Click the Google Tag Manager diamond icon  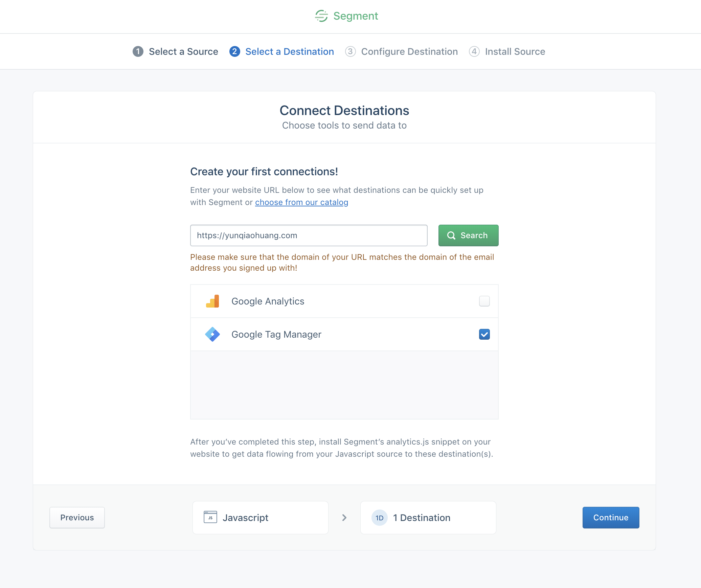coord(212,334)
